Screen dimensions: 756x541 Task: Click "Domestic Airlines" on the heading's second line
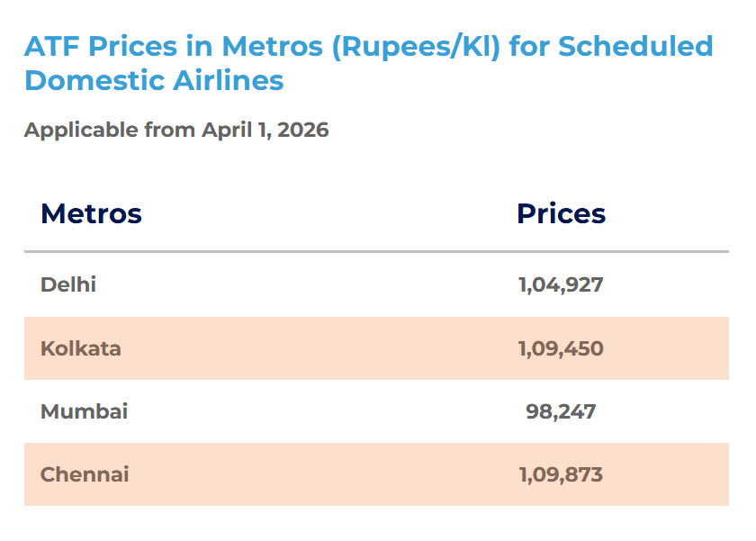point(154,80)
